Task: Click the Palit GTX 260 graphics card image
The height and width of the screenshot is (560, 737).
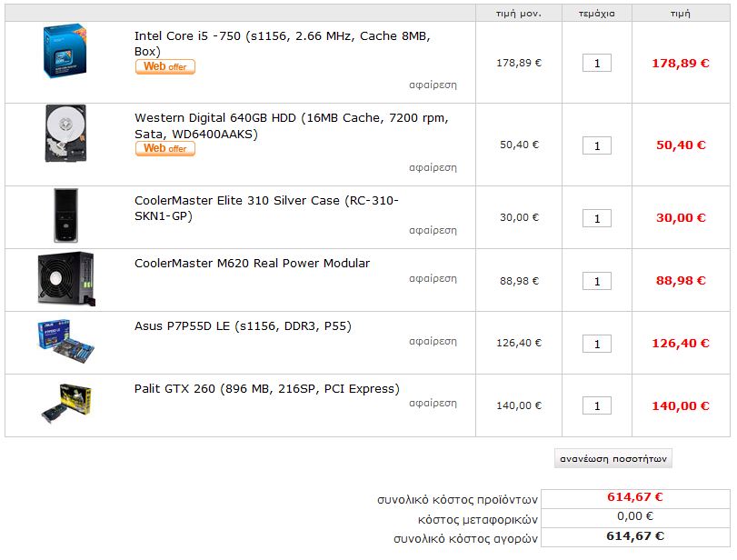Action: click(x=65, y=404)
